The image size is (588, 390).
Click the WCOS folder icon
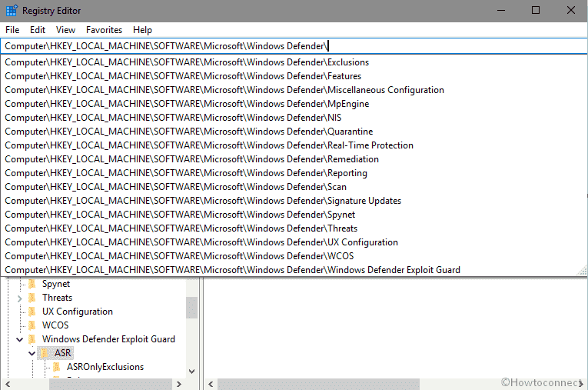click(x=32, y=325)
